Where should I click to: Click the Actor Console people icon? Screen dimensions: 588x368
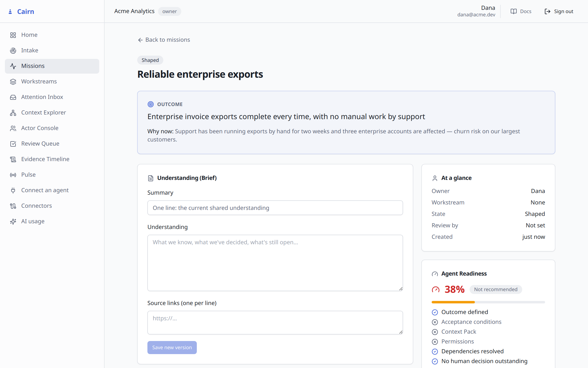pyautogui.click(x=13, y=128)
